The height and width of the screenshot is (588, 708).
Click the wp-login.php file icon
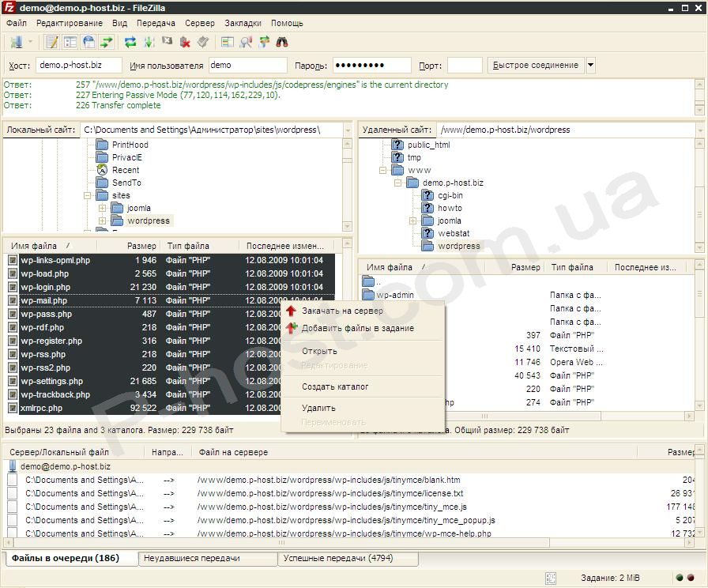(13, 287)
